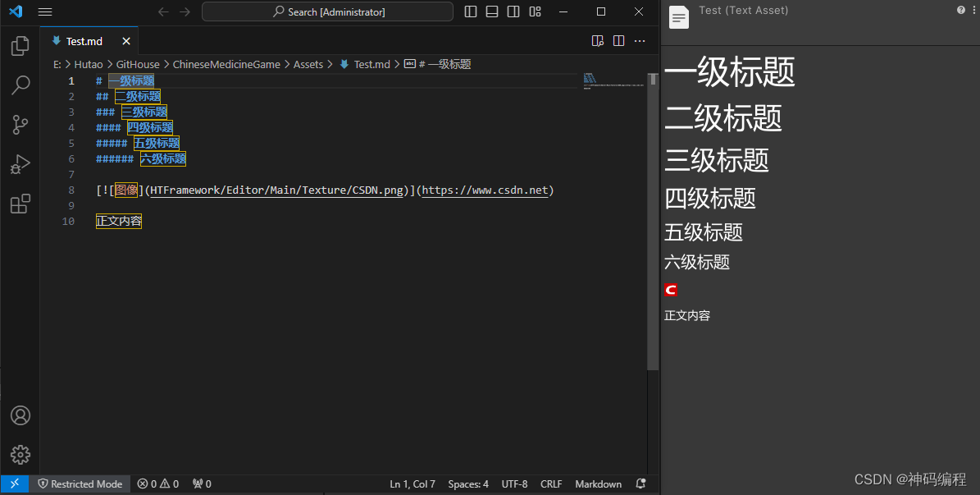Click the Text Asset document icon in inspector
980x495 pixels.
[x=679, y=17]
